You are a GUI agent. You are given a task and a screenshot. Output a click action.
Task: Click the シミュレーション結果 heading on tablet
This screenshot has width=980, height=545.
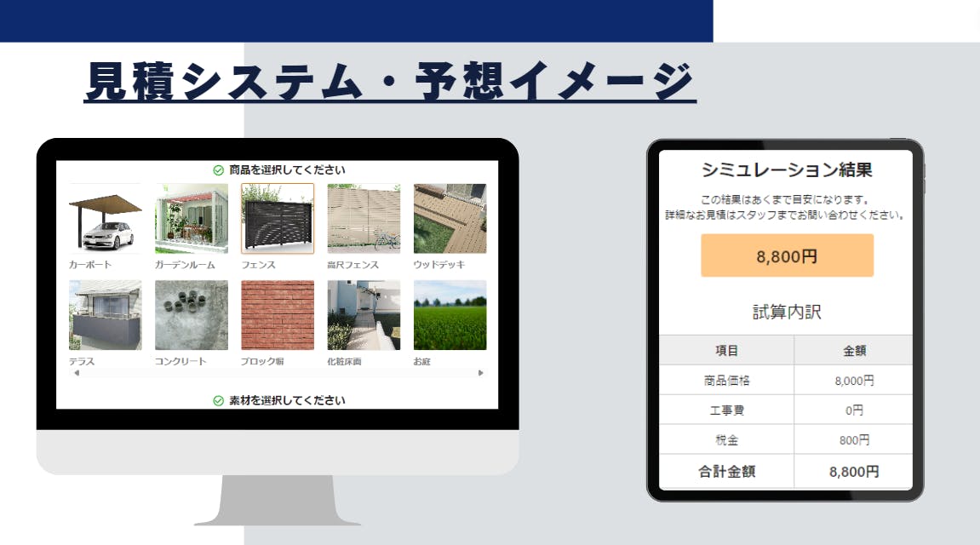coord(787,169)
